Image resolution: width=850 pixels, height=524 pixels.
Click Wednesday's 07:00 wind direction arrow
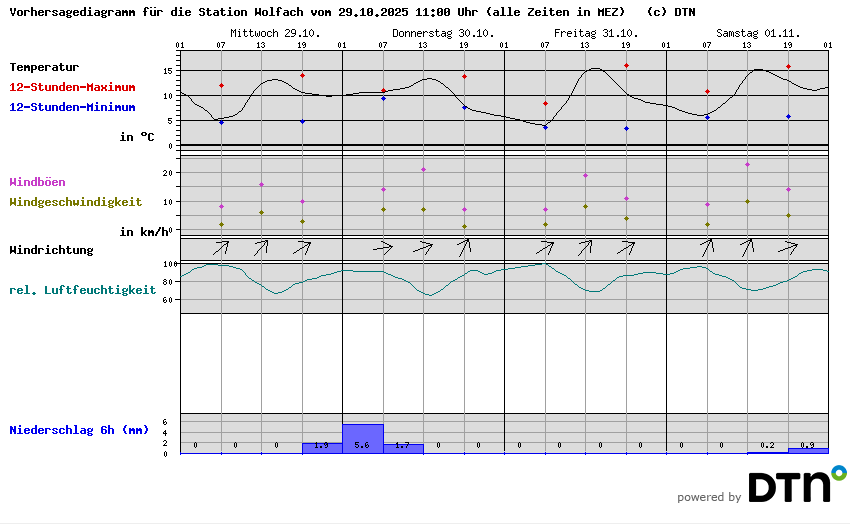[x=221, y=246]
